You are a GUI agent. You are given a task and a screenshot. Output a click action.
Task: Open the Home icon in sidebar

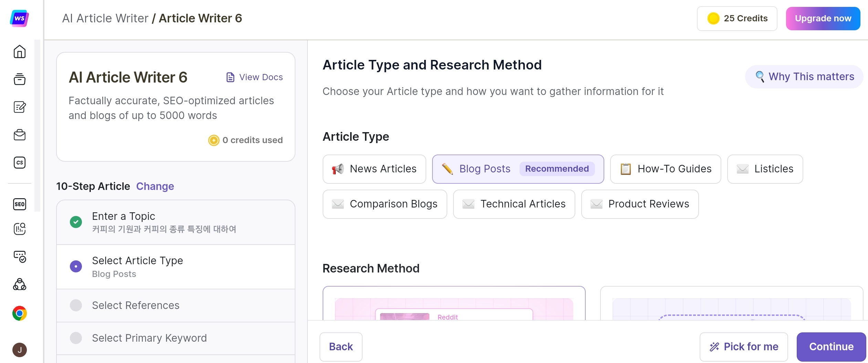pos(20,52)
